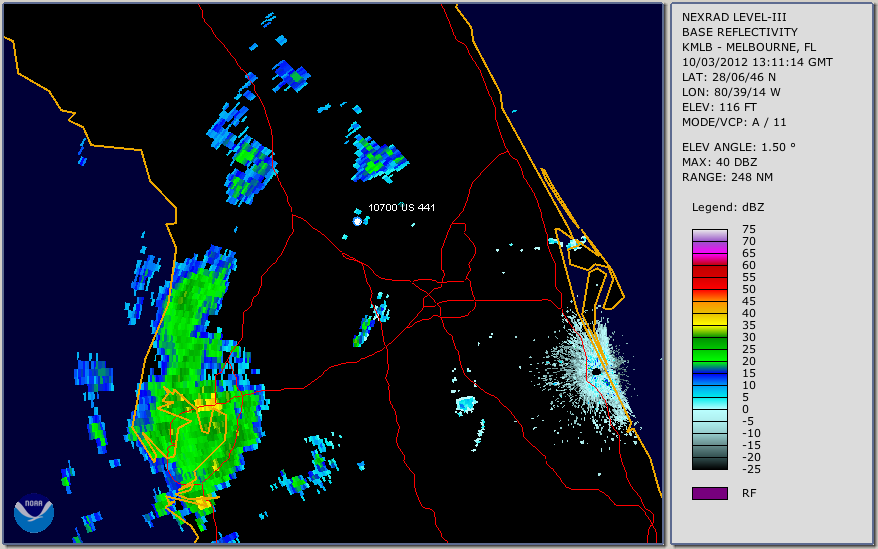The image size is (878, 549).
Task: Click the '-25' legend value
Action: (751, 469)
